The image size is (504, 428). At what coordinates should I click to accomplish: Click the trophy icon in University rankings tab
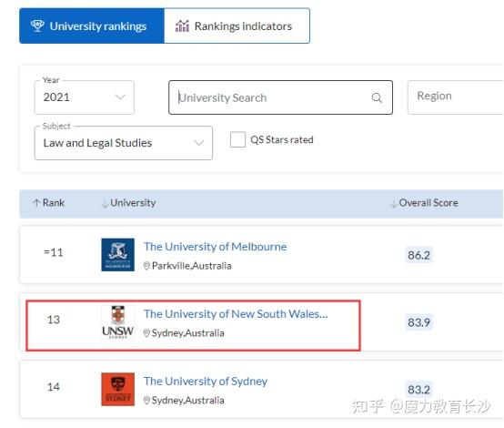click(x=37, y=25)
